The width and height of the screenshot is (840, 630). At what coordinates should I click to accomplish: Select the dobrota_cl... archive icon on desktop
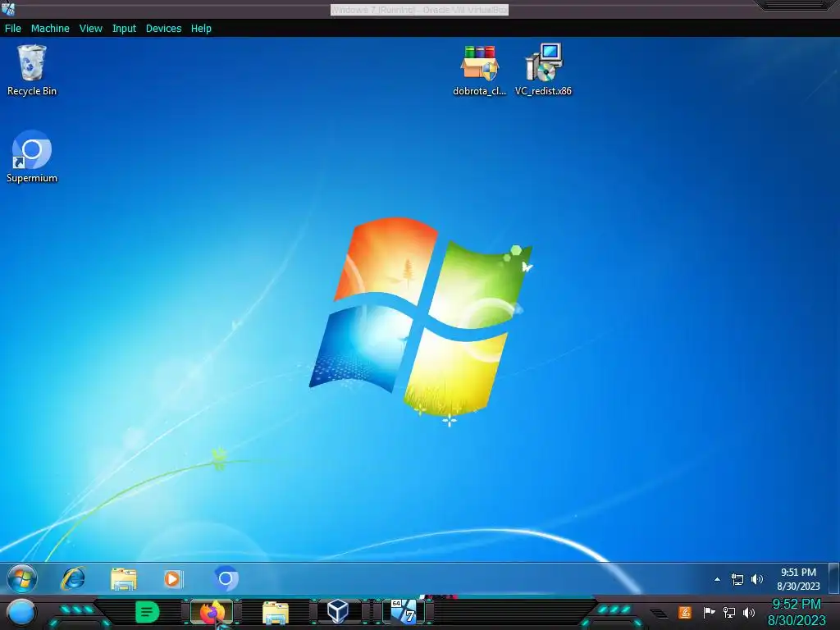pyautogui.click(x=479, y=71)
